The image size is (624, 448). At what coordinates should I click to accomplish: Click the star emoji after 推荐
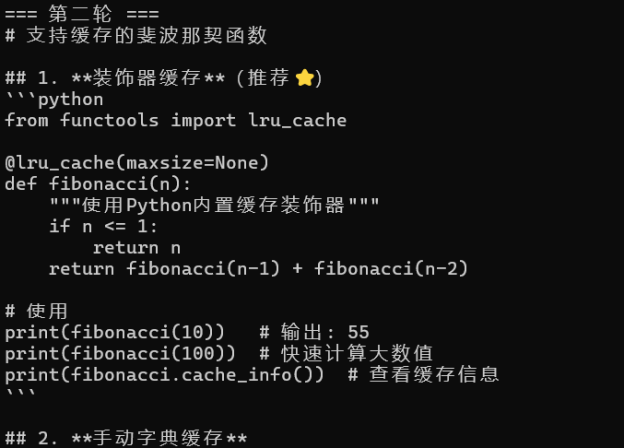305,78
